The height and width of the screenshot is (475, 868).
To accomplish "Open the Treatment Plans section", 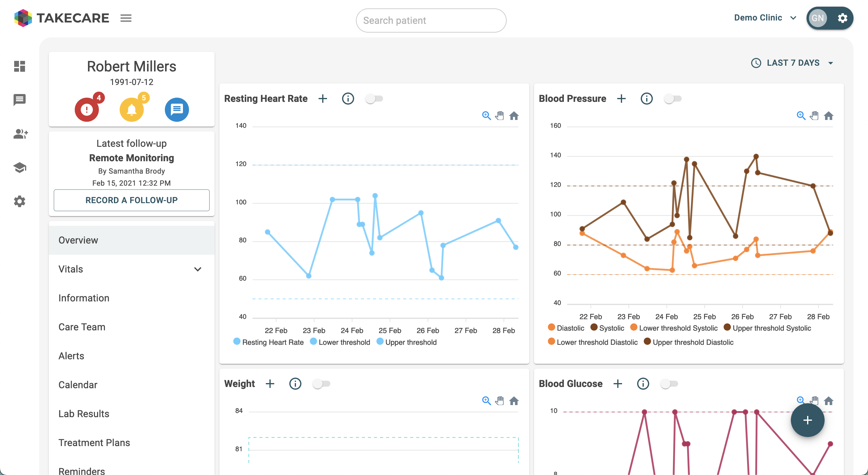I will pos(94,442).
